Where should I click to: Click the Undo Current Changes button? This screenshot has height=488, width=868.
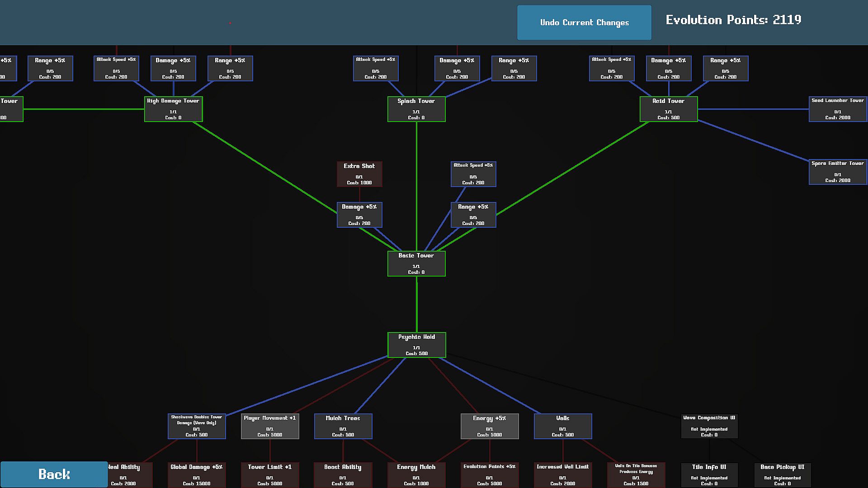tap(584, 23)
